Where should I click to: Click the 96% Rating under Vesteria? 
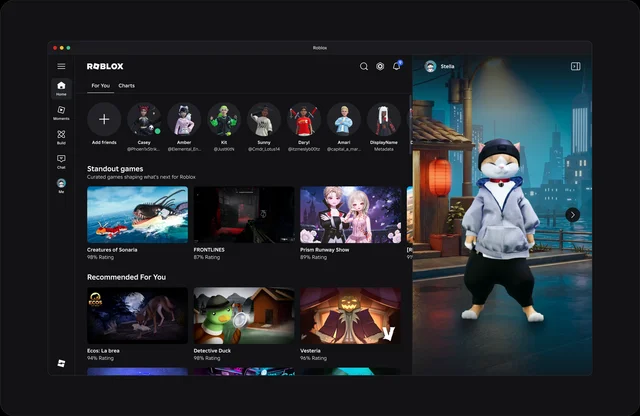[x=313, y=358]
